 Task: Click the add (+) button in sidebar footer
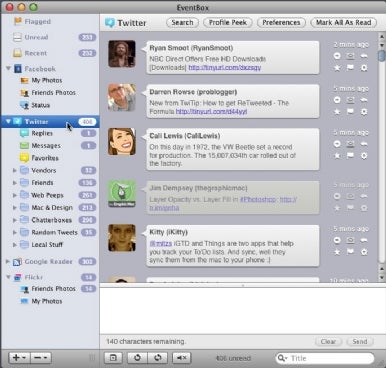pos(19,358)
